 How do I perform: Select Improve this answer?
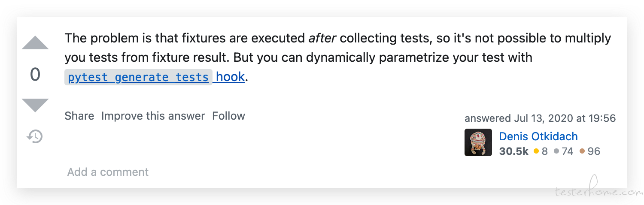click(153, 116)
